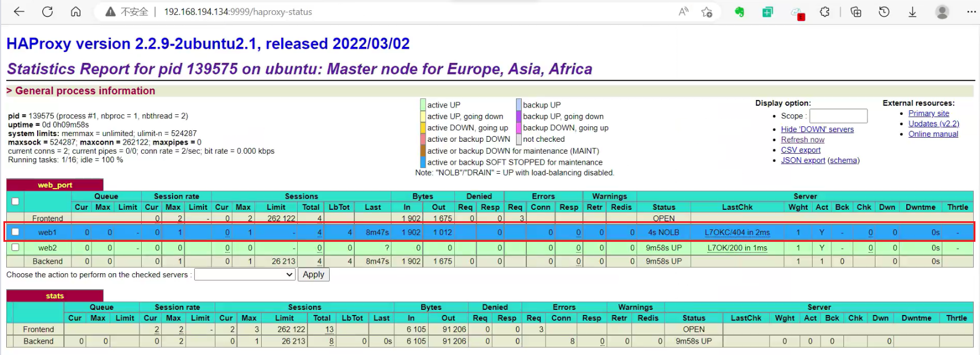Click web2 LastChk L7OK/200 in 1ms

737,248
